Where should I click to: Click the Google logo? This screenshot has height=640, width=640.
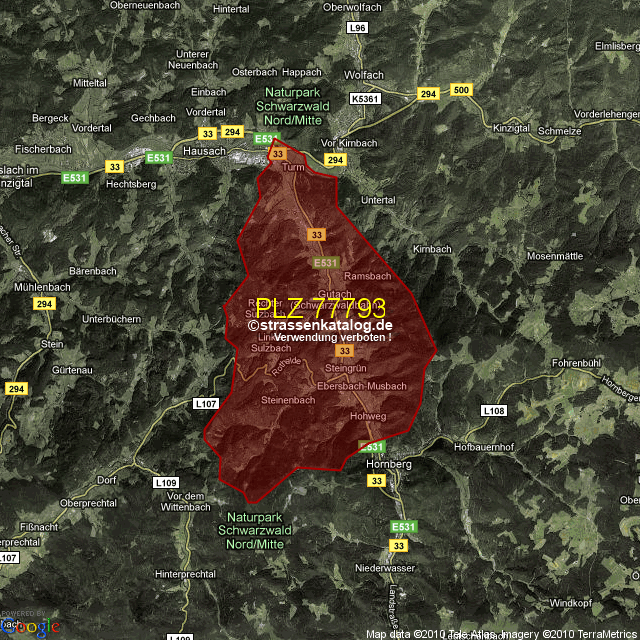[x=30, y=626]
